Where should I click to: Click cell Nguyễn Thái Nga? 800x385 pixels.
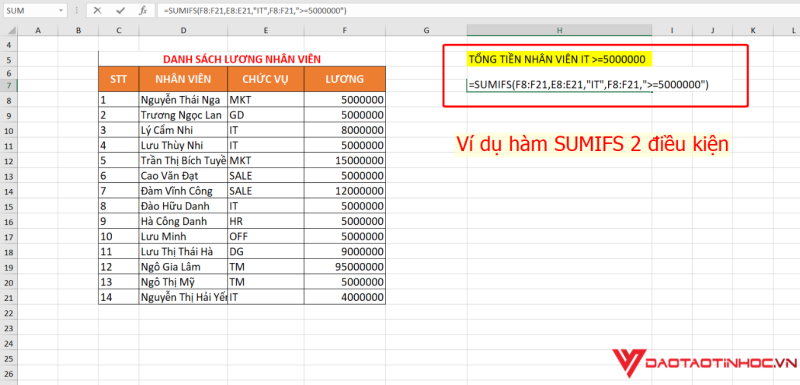[183, 100]
